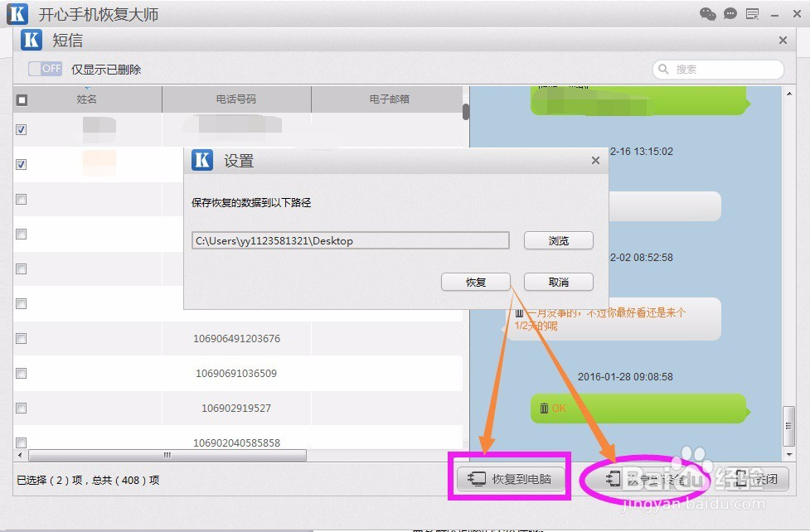The width and height of the screenshot is (810, 532).
Task: Click the magnifier icon in the search box
Action: pos(663,69)
